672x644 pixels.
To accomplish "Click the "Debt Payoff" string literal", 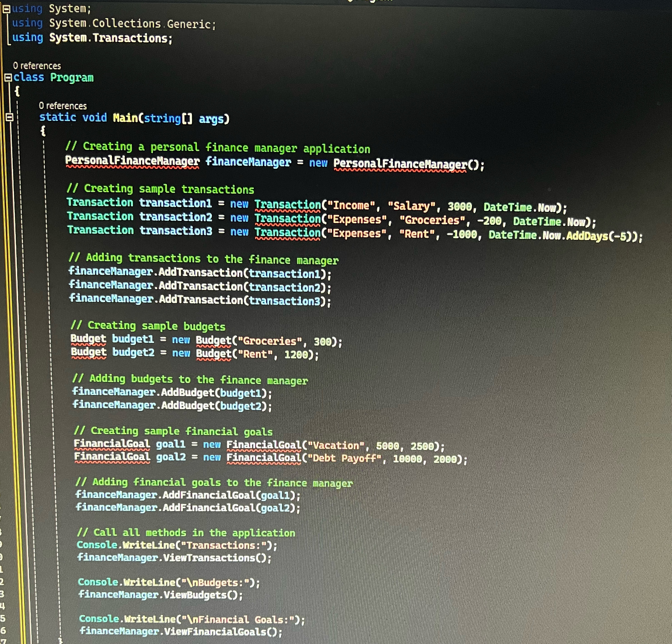I will pos(345,458).
